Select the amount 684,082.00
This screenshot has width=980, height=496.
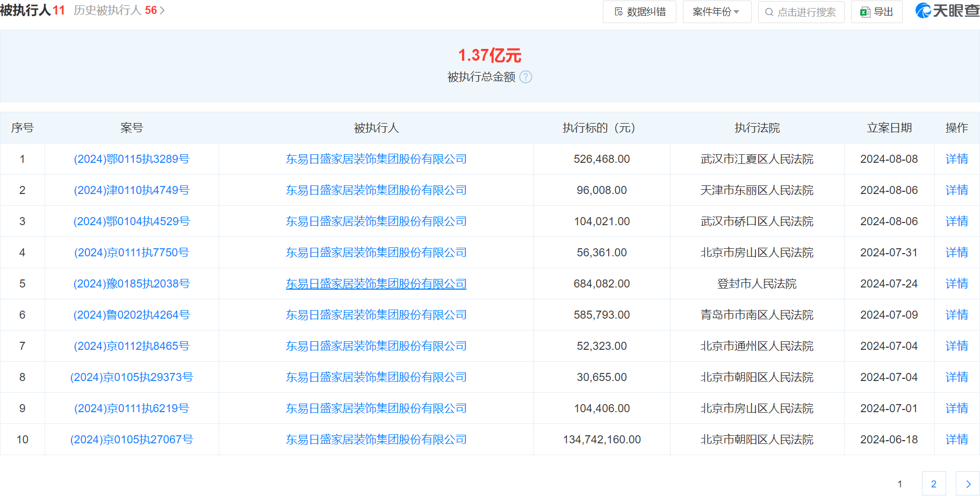[602, 284]
